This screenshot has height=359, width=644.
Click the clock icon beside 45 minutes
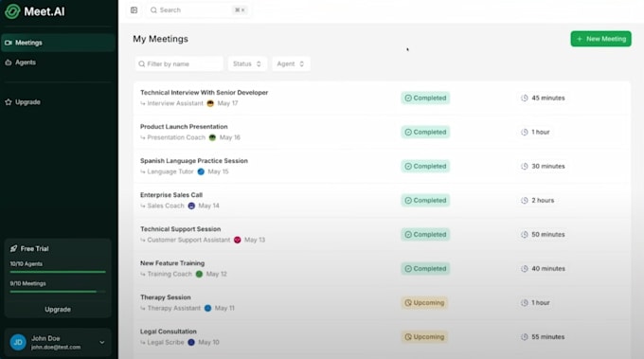pos(525,99)
